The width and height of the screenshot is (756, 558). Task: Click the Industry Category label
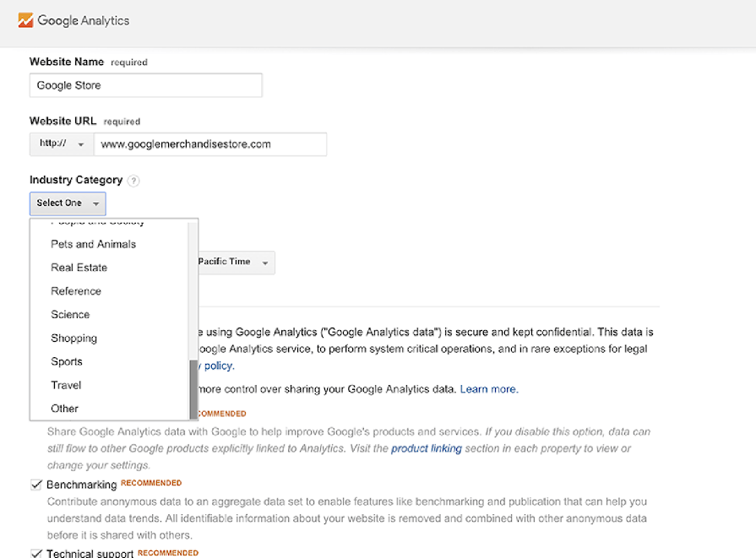point(76,180)
